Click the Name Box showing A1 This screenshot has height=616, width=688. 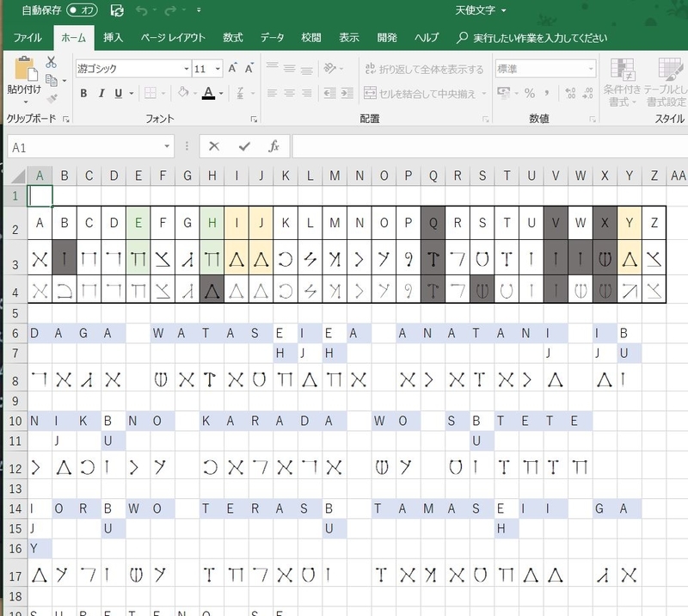85,146
